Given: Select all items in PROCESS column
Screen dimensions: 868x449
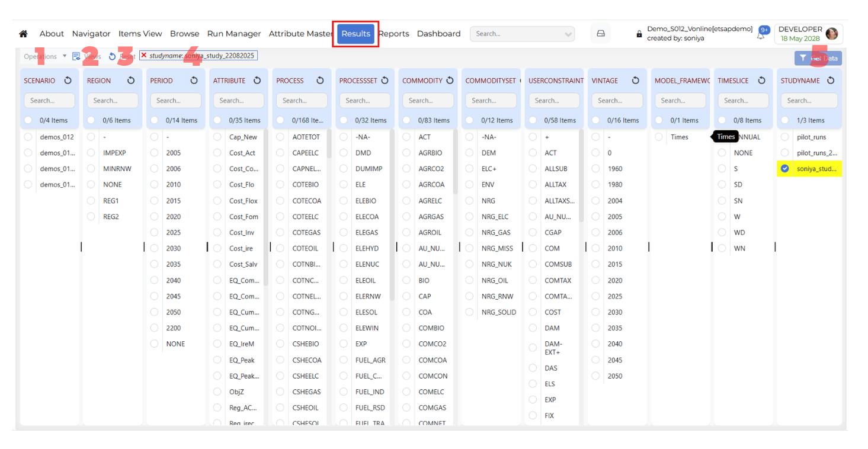Looking at the screenshot, I should pyautogui.click(x=280, y=120).
